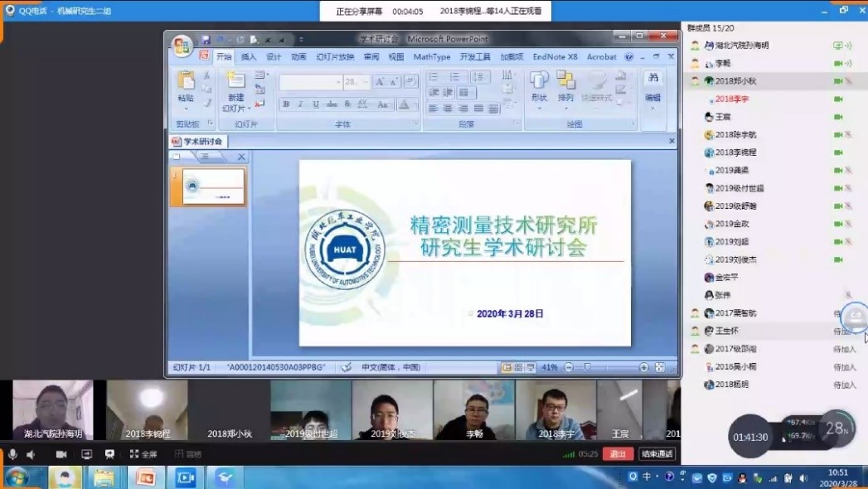Open the Insert (插入) ribbon tab
This screenshot has width=868, height=489.
tap(249, 57)
